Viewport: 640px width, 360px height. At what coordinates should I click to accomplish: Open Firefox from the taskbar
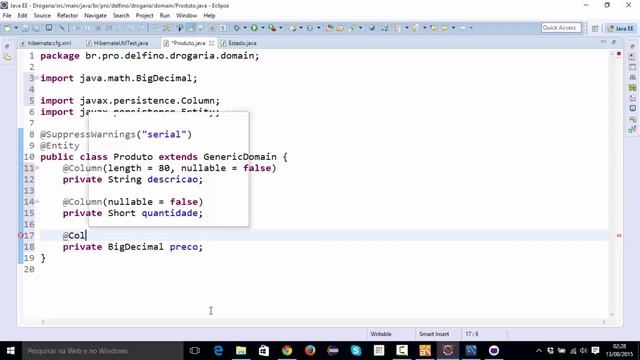310,351
